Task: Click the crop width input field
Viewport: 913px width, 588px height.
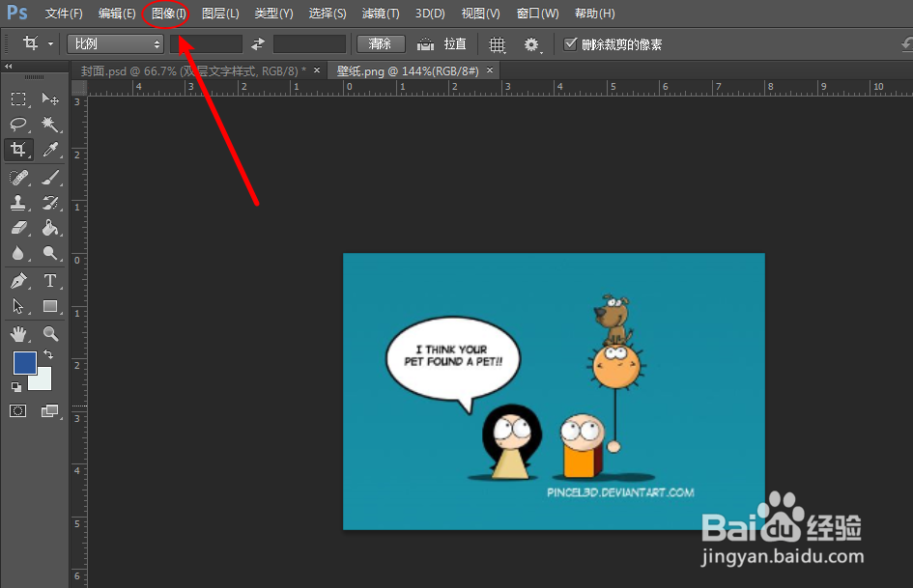Action: (x=206, y=43)
